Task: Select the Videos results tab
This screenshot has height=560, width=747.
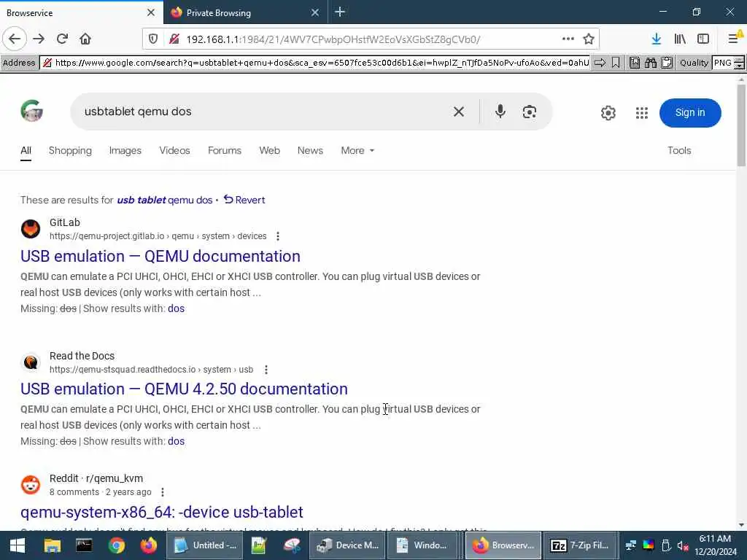Action: pos(174,150)
